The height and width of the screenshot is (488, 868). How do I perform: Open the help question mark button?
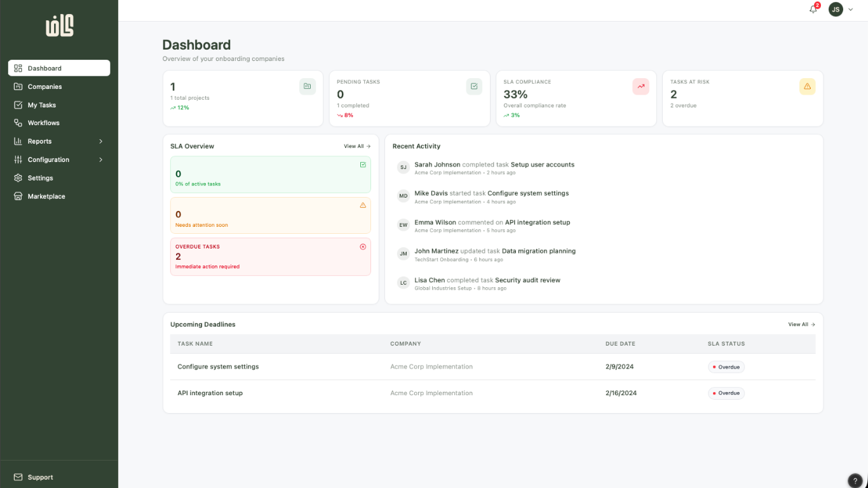click(855, 481)
